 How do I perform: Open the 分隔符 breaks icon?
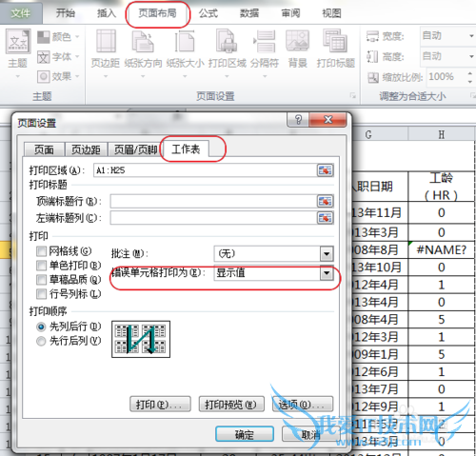pyautogui.click(x=265, y=41)
